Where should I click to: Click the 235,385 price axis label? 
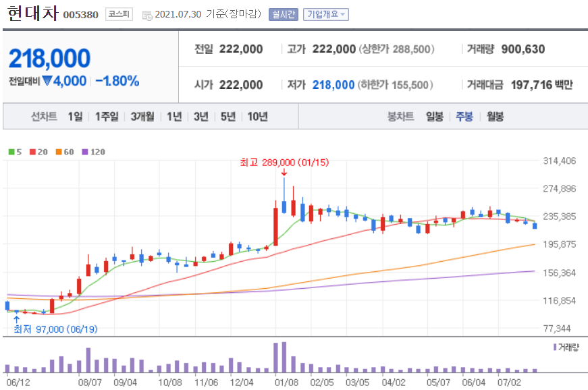pos(560,217)
